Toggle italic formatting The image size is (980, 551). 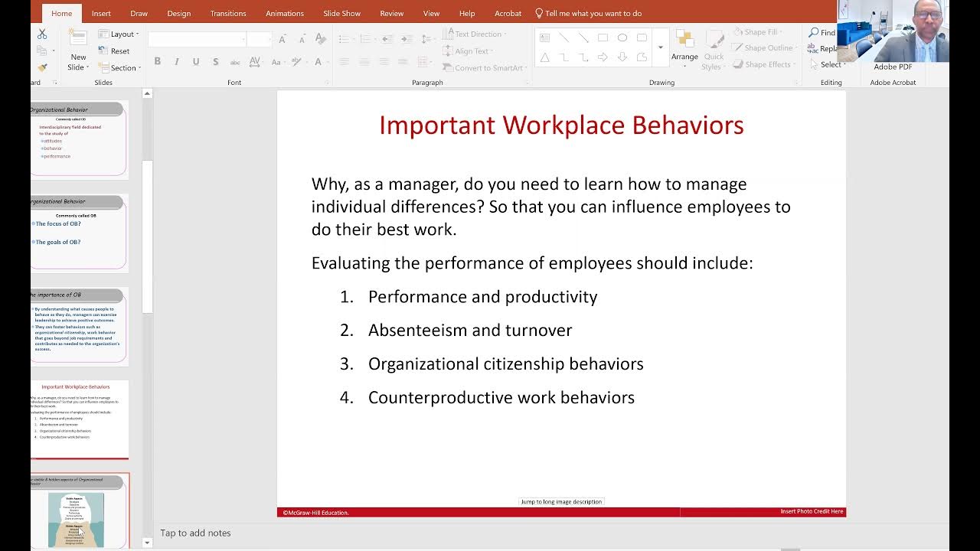(177, 62)
